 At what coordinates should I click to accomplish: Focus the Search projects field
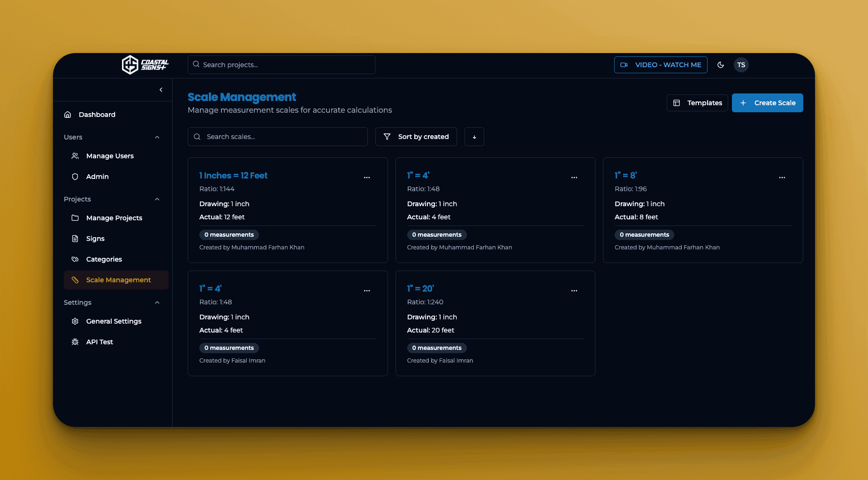click(x=282, y=65)
